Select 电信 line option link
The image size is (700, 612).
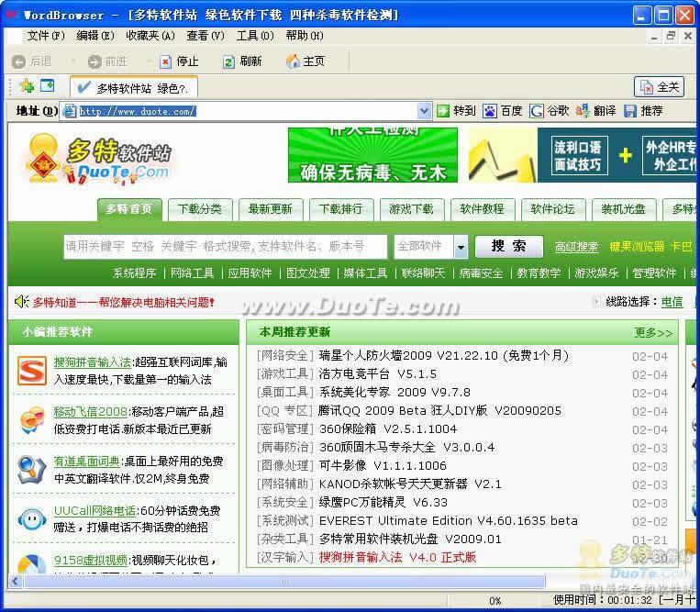pos(672,302)
